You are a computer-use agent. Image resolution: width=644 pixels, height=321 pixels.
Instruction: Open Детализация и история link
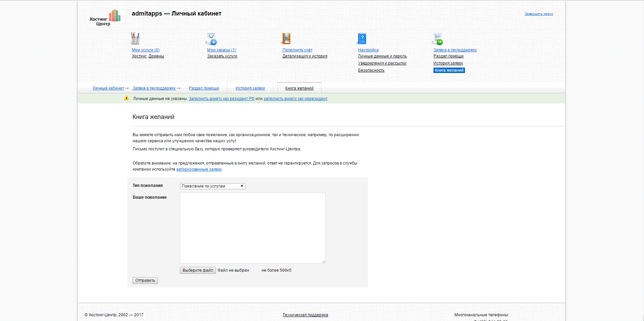(x=305, y=56)
